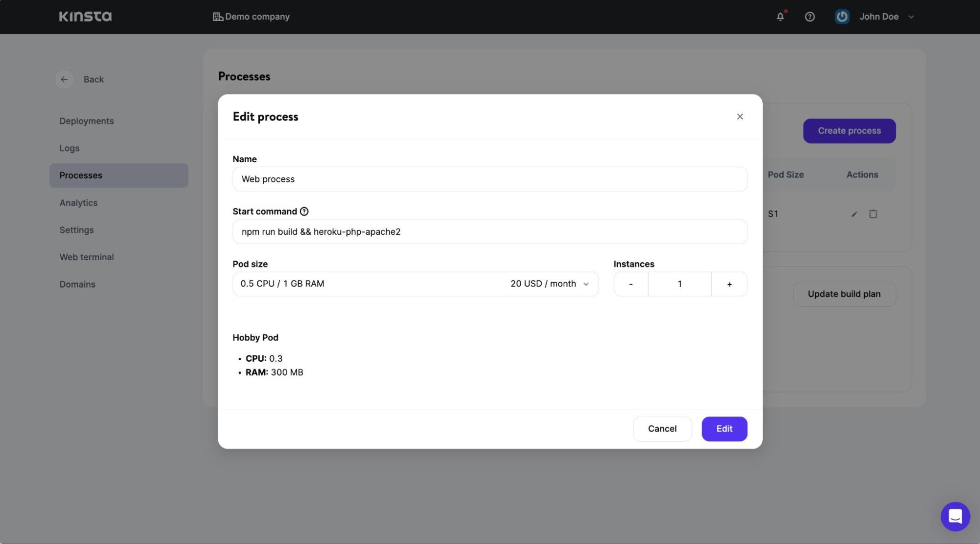Decrease instances with the minus stepper
The height and width of the screenshot is (544, 980).
click(631, 284)
